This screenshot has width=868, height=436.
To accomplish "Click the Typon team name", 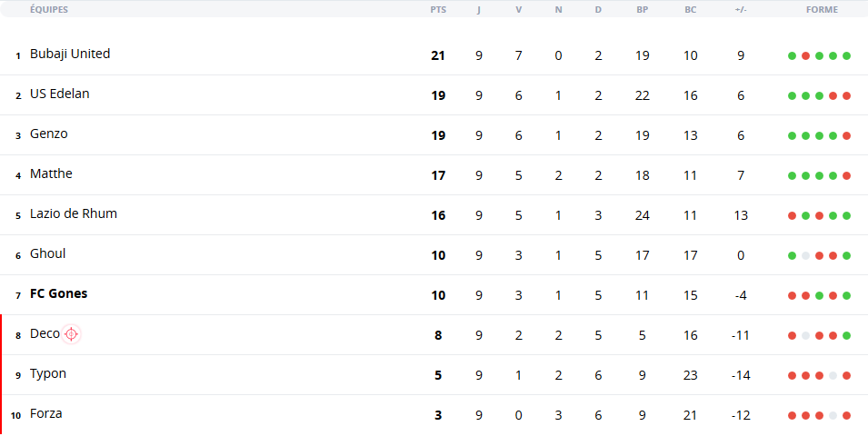I will tap(48, 373).
